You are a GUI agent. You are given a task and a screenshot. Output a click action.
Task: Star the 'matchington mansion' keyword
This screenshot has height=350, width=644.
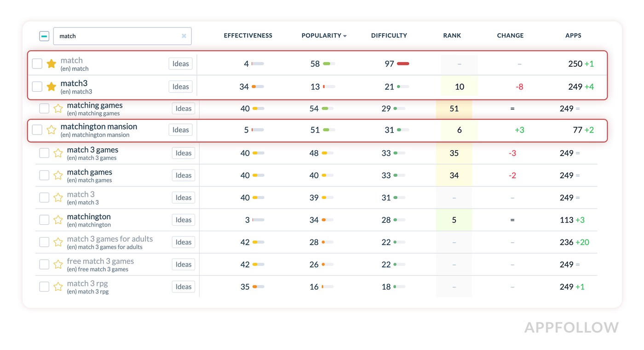[52, 130]
